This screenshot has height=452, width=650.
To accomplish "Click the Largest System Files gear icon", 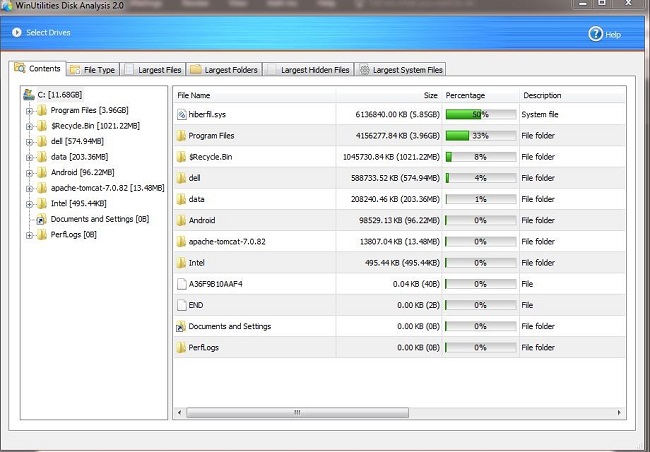I will coord(364,70).
